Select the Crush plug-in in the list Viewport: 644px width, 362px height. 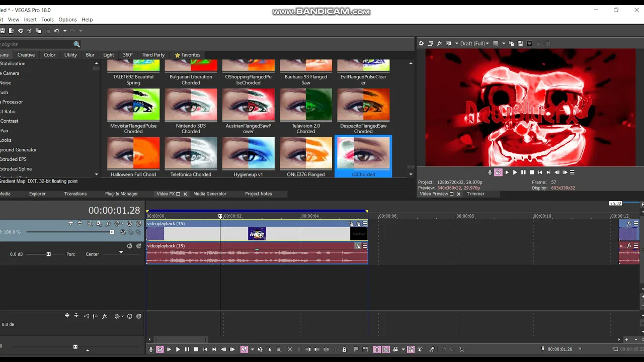point(4,93)
